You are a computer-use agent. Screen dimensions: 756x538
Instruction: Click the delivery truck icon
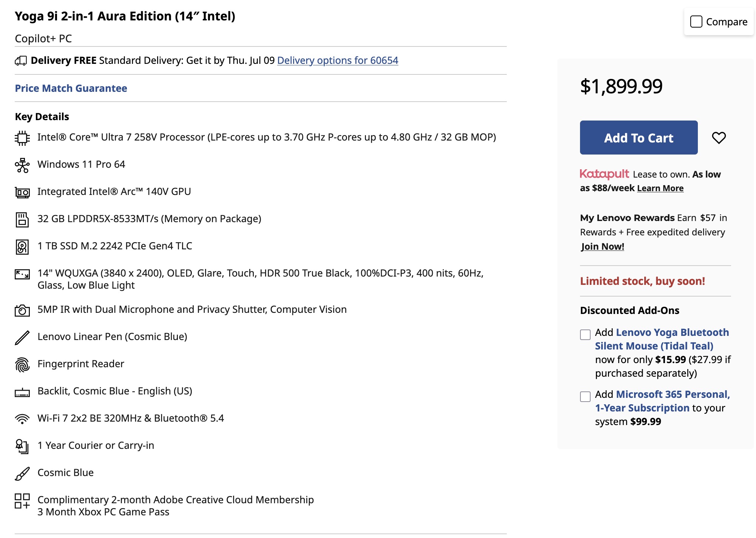coord(21,60)
